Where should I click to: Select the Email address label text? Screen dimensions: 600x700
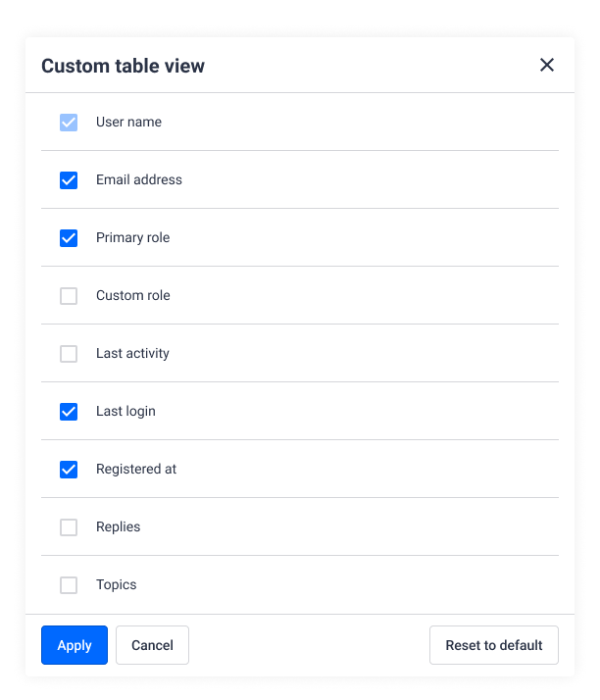click(x=139, y=179)
